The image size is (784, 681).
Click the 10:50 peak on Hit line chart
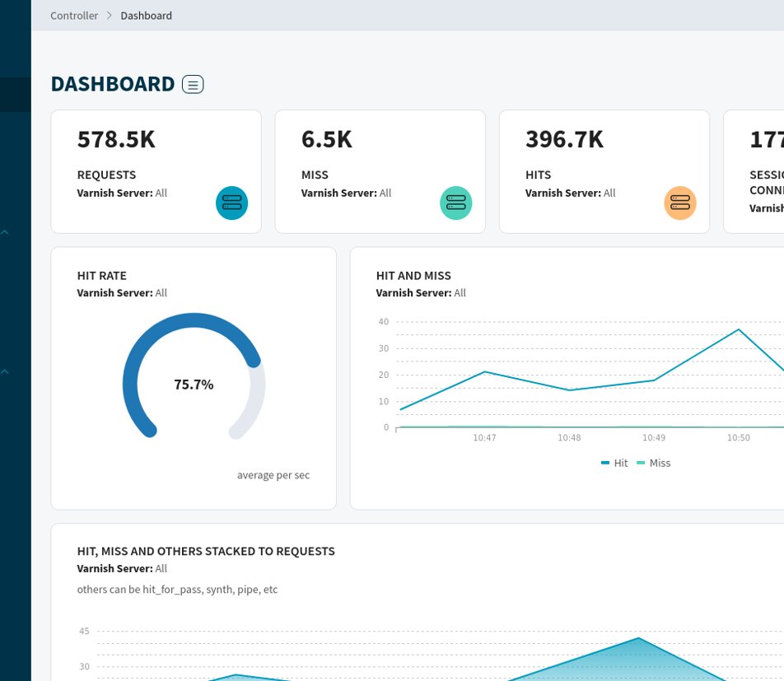click(x=739, y=329)
